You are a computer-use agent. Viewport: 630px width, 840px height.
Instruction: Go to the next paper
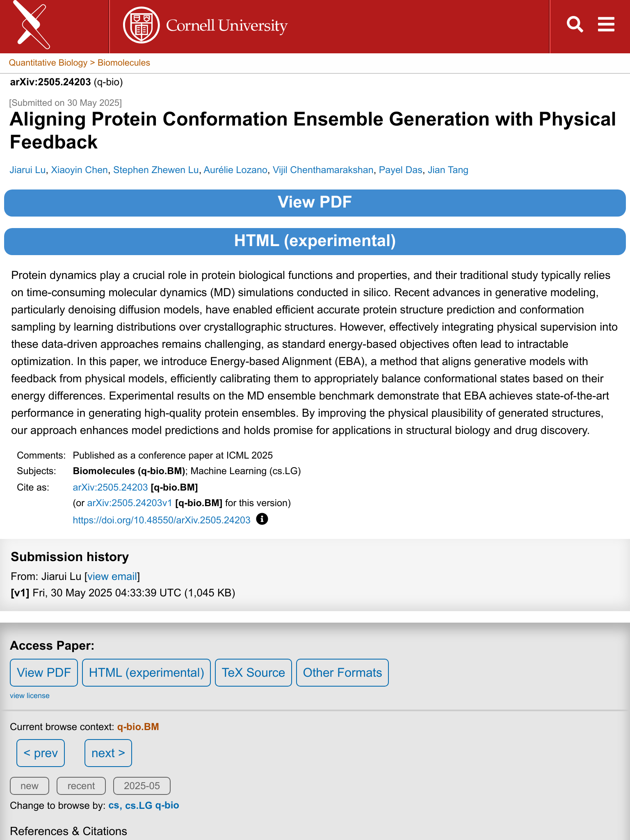108,753
